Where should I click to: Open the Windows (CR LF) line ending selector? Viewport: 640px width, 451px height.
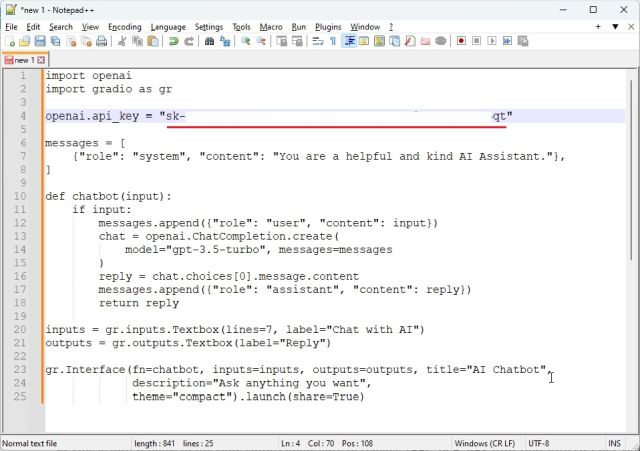pyautogui.click(x=487, y=443)
